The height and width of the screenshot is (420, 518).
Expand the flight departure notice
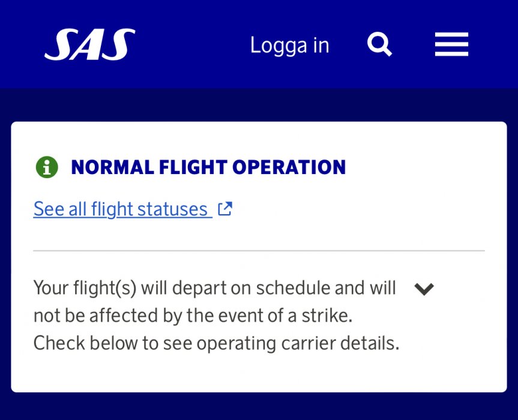424,289
